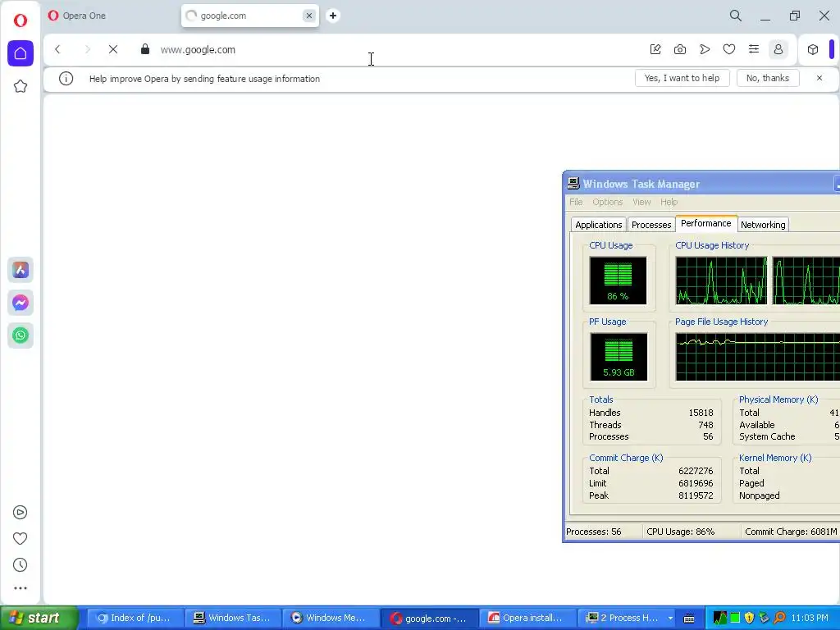
Task: Add page to bookmarks heart icon
Action: click(x=729, y=49)
